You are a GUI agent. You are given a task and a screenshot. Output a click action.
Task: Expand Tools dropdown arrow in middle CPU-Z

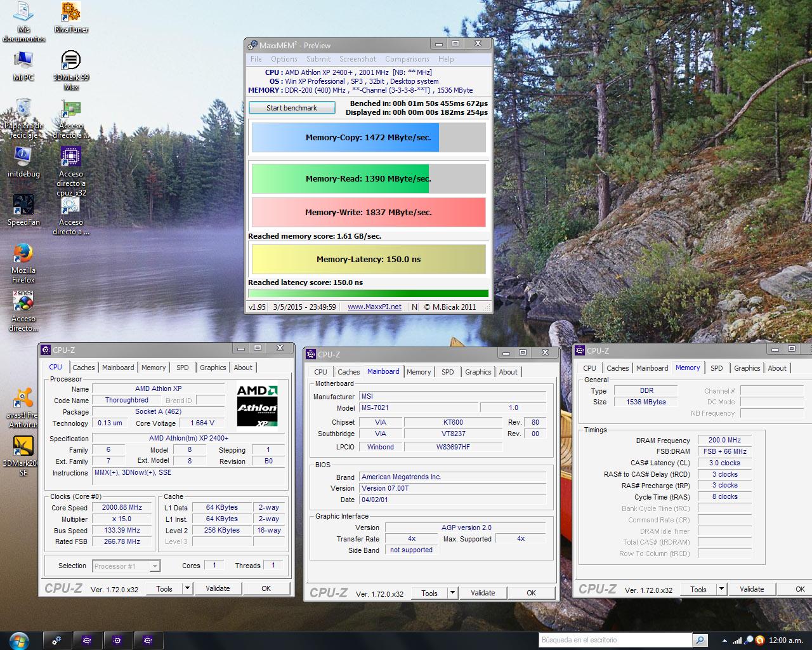click(x=452, y=593)
